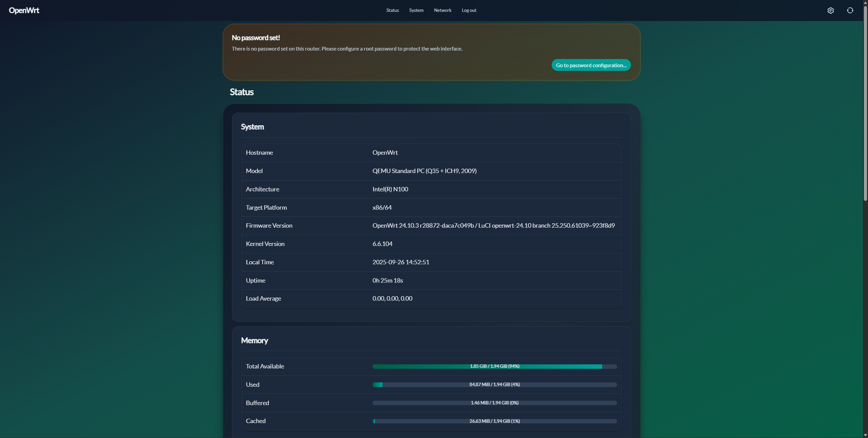Click the Total Available memory progress bar
Viewport: 868px width, 438px height.
[x=494, y=366]
